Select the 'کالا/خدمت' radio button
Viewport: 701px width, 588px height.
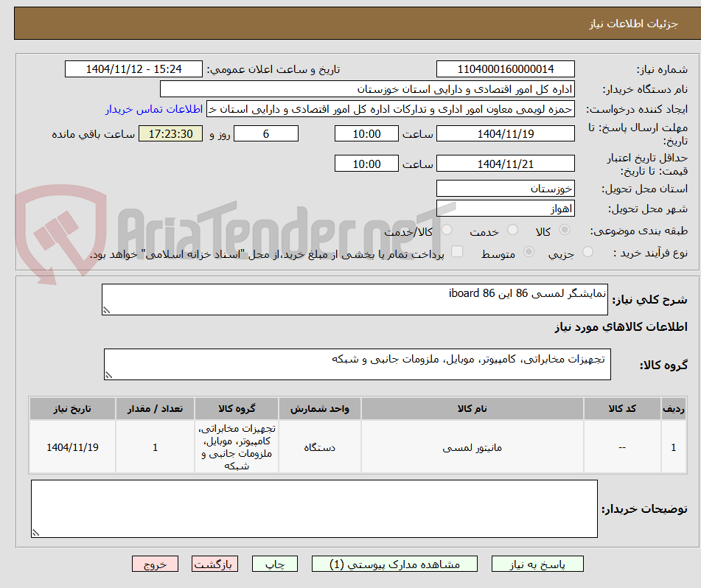tap(447, 230)
